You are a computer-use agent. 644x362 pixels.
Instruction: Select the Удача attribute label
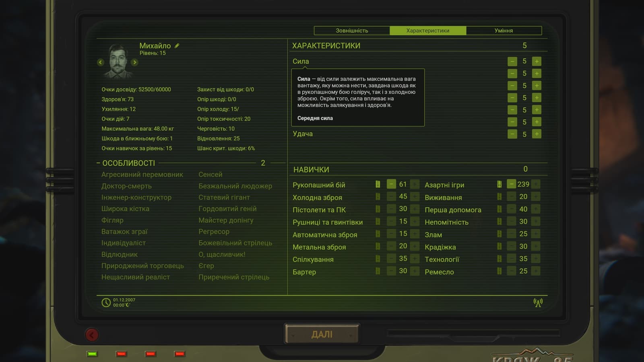[303, 134]
